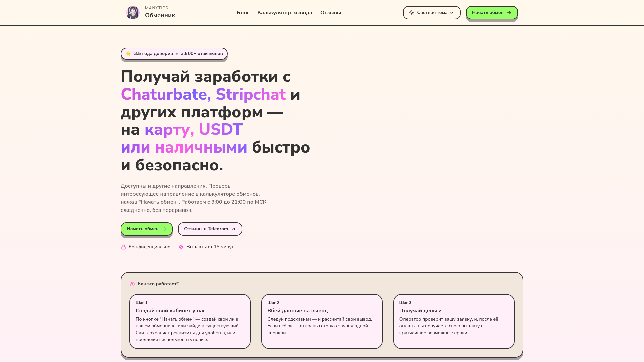Screen dimensions: 644x362
Task: Click the 'Конфиденциально' label
Action: [150, 247]
